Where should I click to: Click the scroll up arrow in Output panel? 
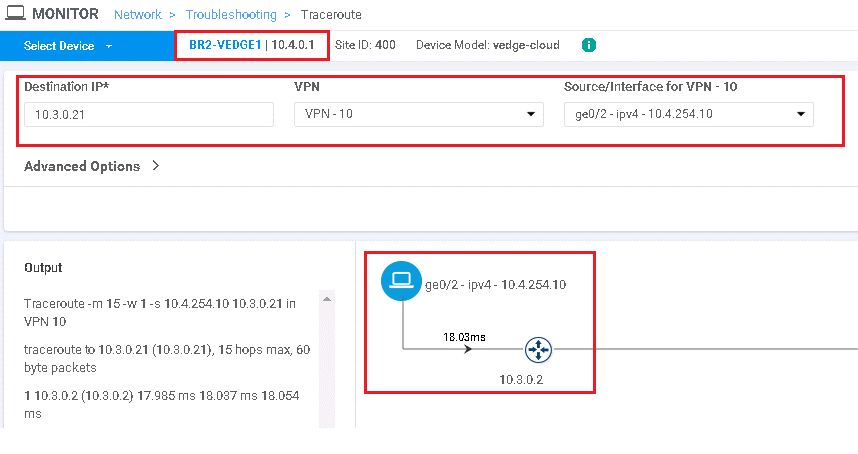[x=327, y=299]
